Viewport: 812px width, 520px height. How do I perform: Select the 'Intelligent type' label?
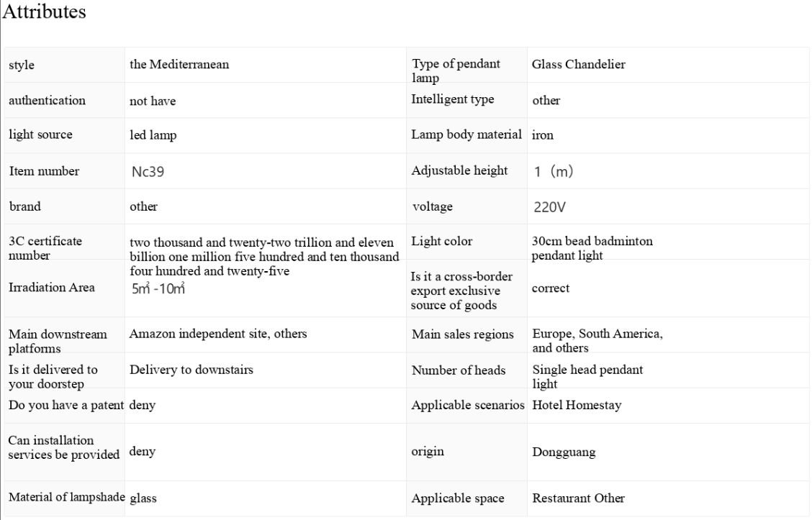[453, 99]
